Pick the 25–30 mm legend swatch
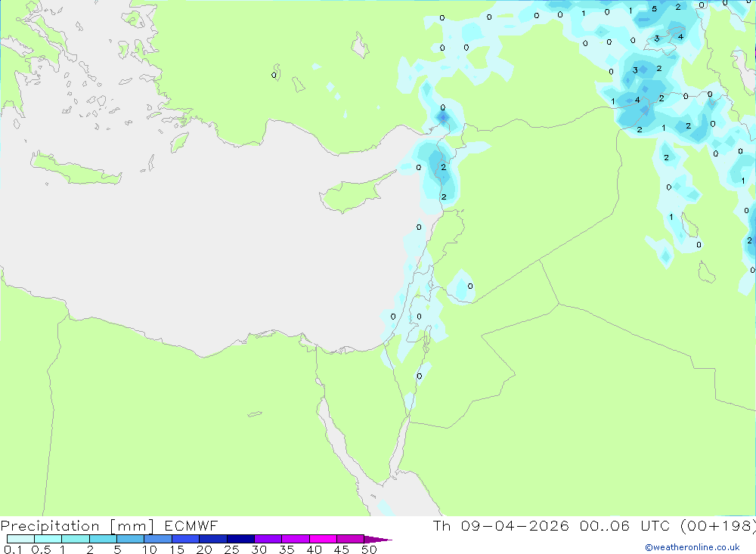 (240, 539)
